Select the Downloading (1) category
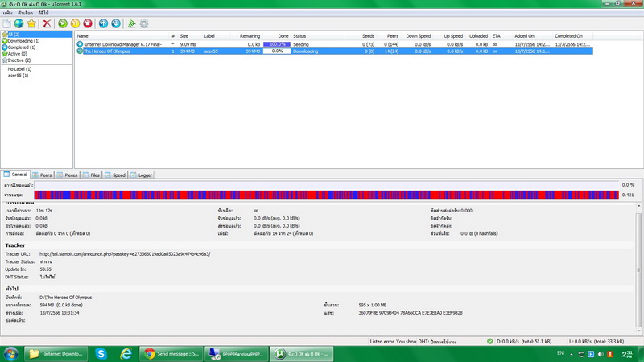 (23, 41)
